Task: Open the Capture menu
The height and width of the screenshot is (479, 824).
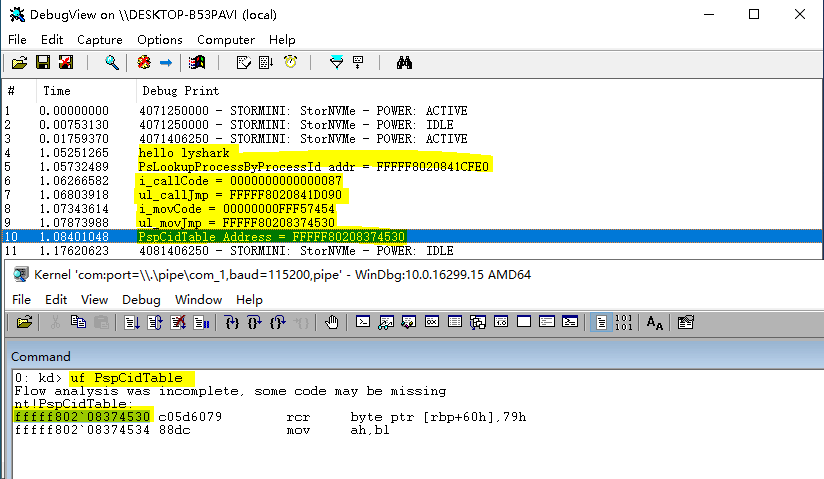Action: (x=100, y=40)
